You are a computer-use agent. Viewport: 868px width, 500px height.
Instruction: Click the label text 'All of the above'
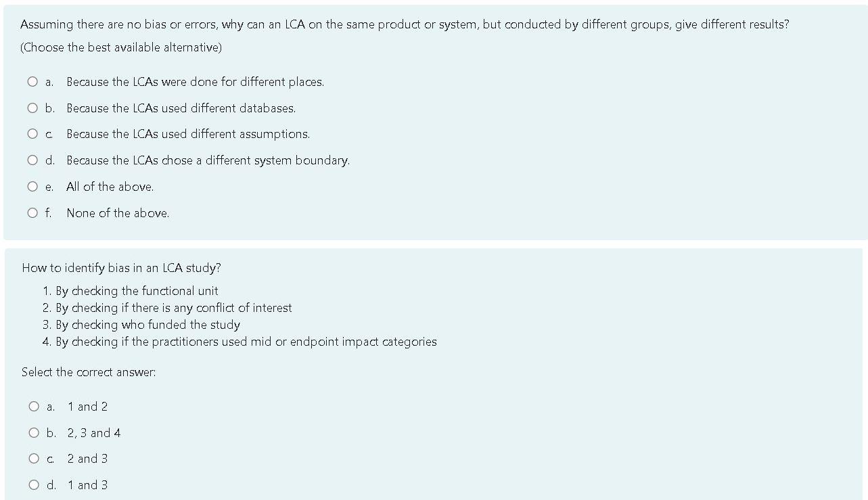tap(110, 186)
